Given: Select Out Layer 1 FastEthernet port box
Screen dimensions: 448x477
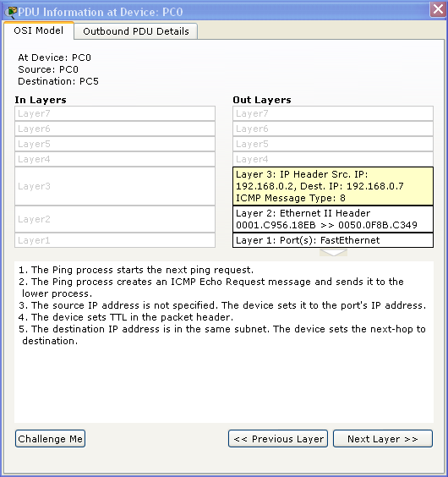Looking at the screenshot, I should tap(333, 240).
